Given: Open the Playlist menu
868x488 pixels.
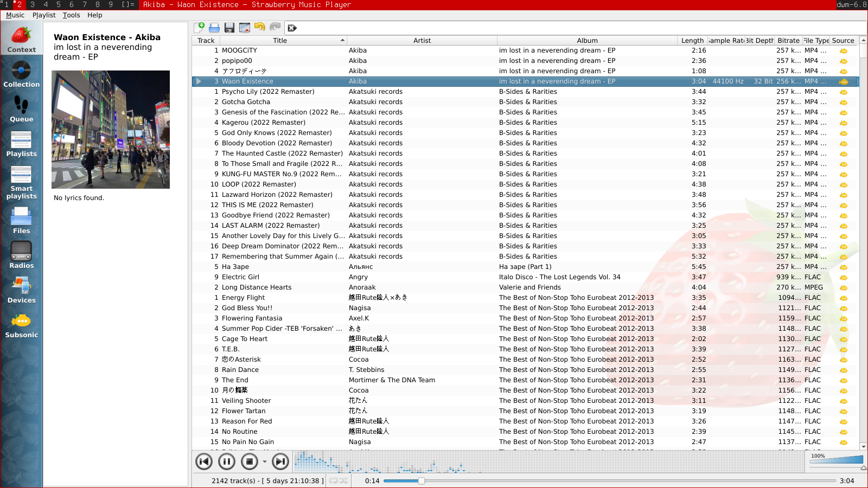Looking at the screenshot, I should 44,15.
